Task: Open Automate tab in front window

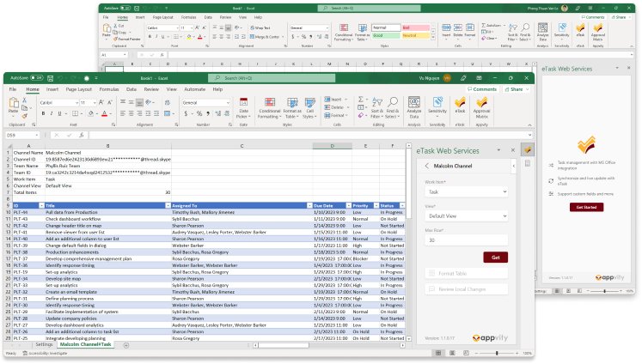Action: click(194, 89)
